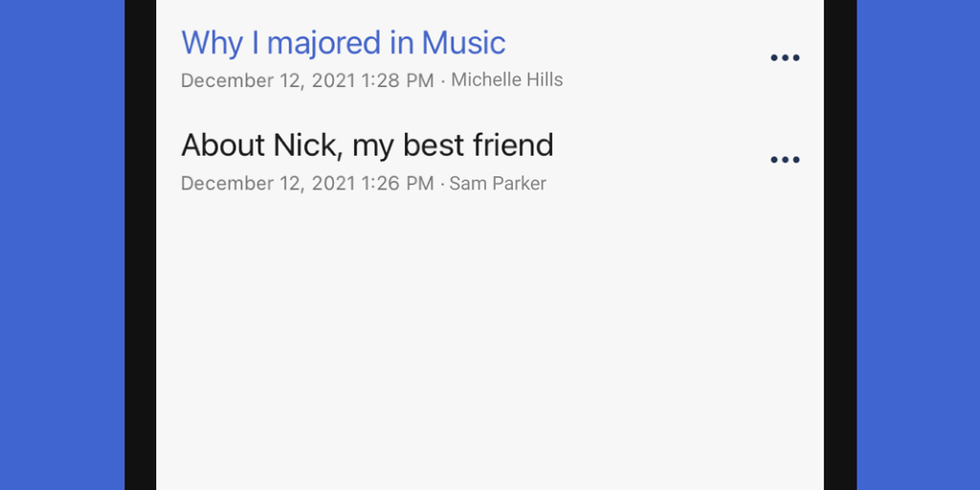Open the ellipsis menu for "About Nick" post
Viewport: 980px width, 490px height.
[x=785, y=160]
